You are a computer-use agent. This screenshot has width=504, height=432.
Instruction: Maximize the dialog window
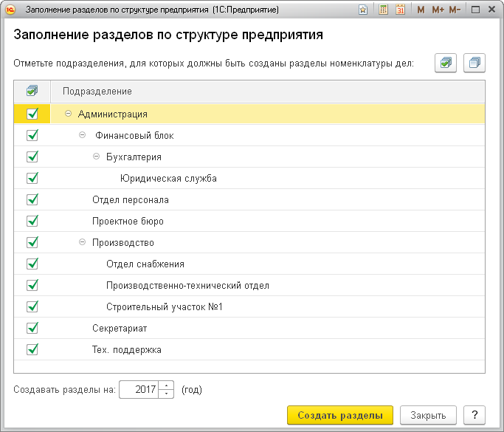pyautogui.click(x=475, y=10)
